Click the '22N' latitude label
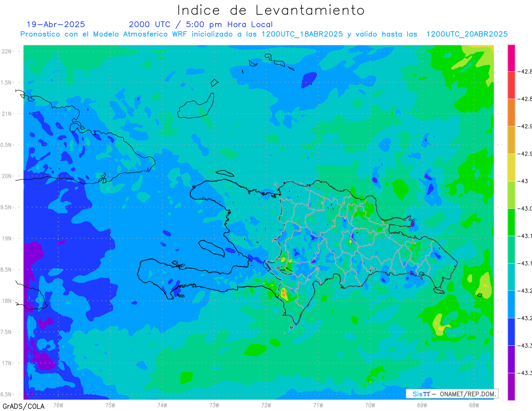Viewport: 532px width, 411px height. click(x=8, y=51)
